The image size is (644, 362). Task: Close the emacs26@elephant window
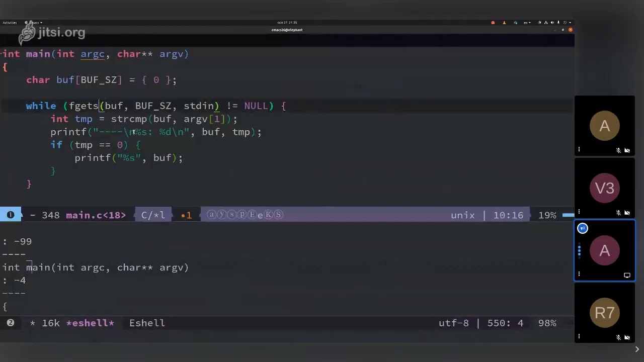(x=571, y=30)
